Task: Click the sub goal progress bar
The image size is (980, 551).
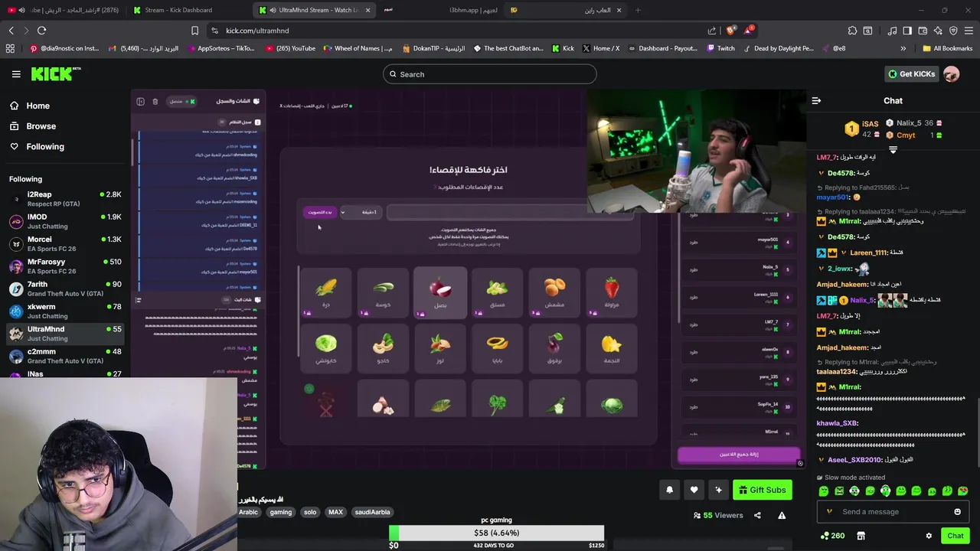Action: tap(496, 533)
